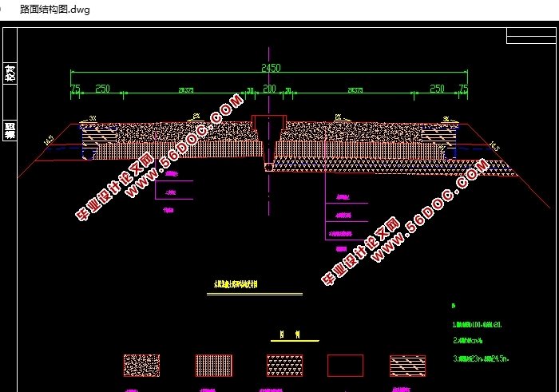
Task: Click the upper sidebar label in left margin
Action: (10, 73)
